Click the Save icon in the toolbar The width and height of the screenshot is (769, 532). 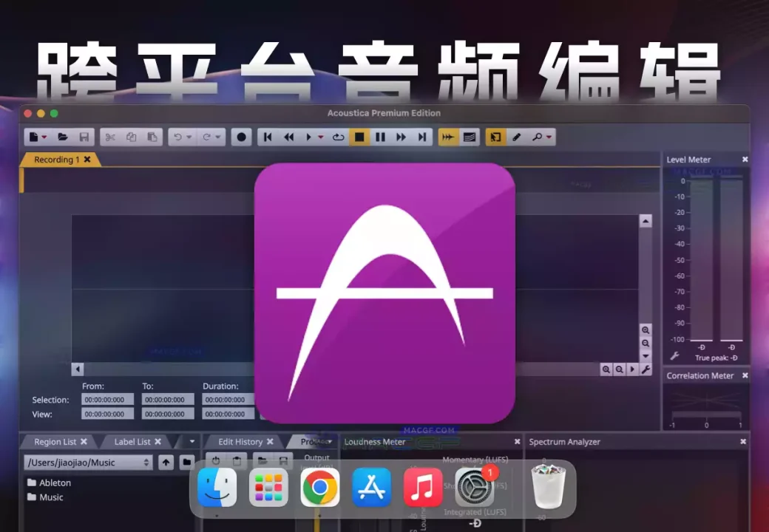click(x=85, y=137)
